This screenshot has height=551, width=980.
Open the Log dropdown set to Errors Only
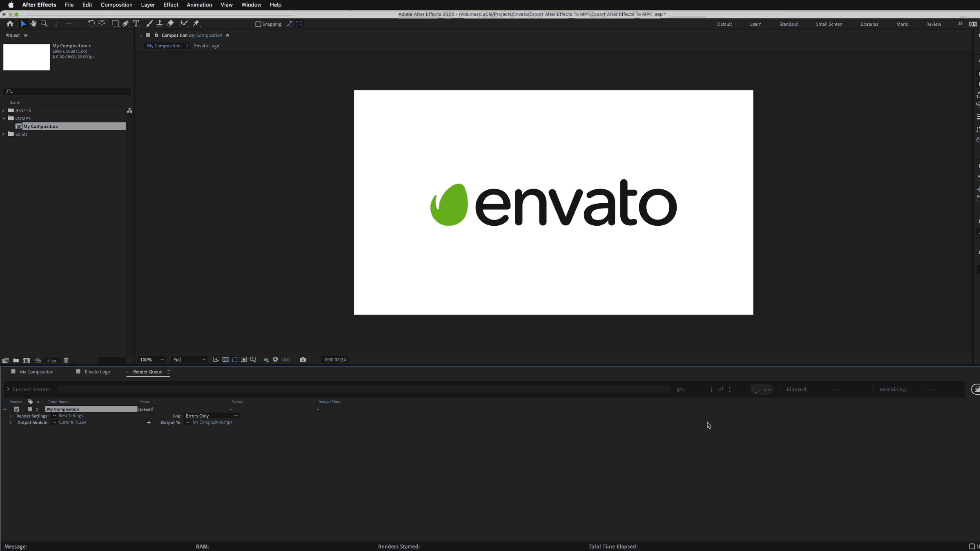[211, 415]
